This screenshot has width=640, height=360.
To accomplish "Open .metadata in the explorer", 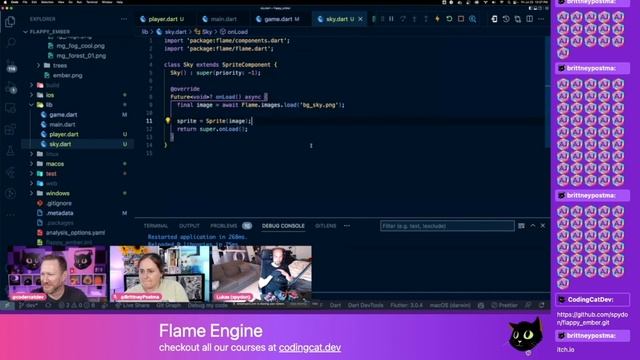I will tap(60, 213).
